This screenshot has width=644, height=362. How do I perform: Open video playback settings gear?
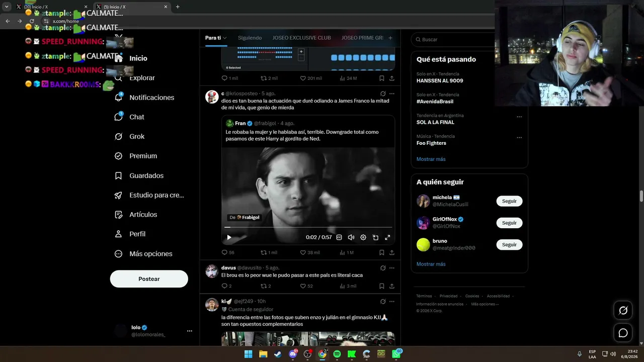tap(363, 237)
